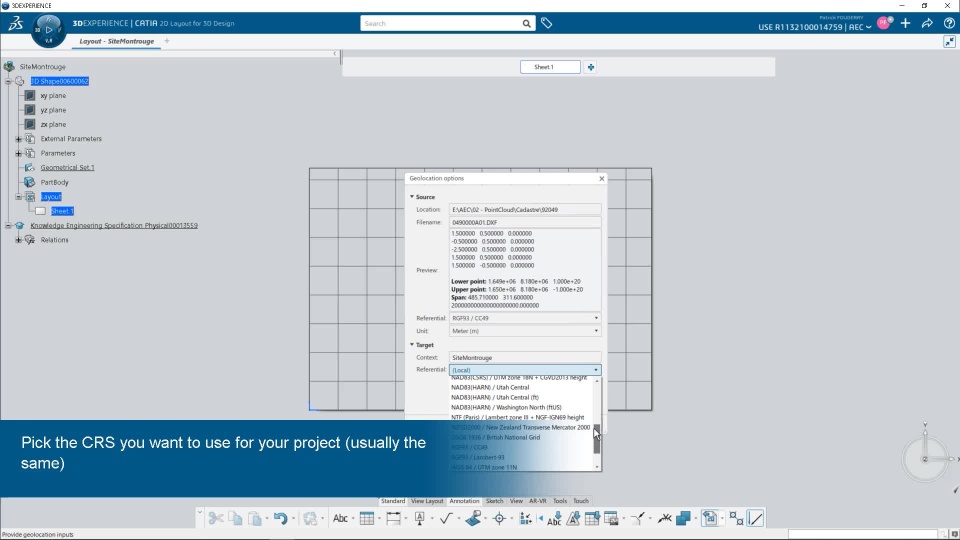
Task: Click the plus add icon in header
Action: [x=906, y=23]
